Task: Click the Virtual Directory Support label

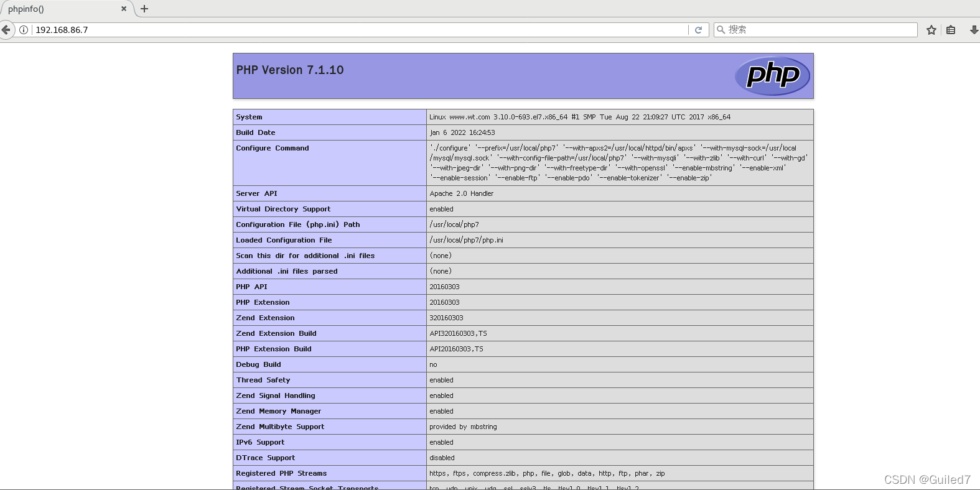Action: tap(283, 209)
